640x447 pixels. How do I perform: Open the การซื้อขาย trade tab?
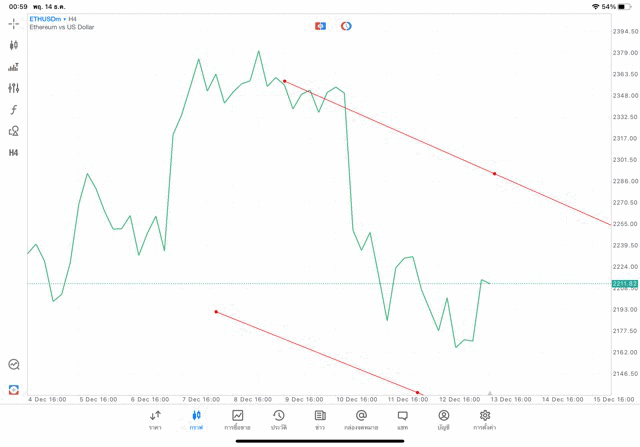237,420
